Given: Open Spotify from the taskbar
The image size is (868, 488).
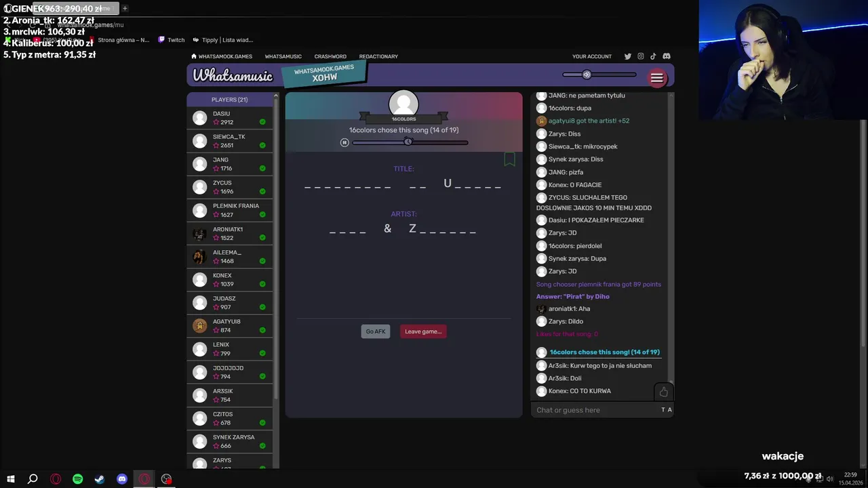Looking at the screenshot, I should (78, 479).
